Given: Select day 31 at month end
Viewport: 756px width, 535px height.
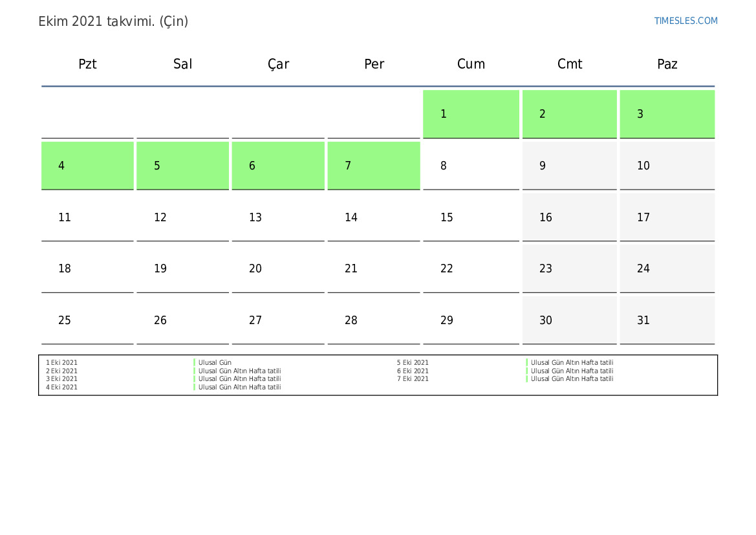Looking at the screenshot, I should (667, 320).
